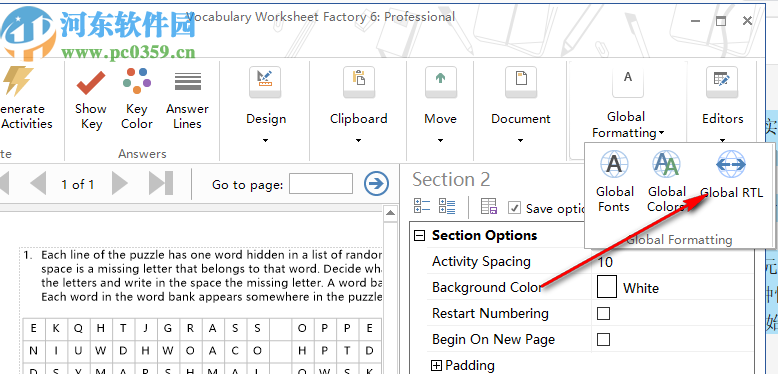This screenshot has height=374, width=778.
Task: Click the Clipboard ribbon icon
Action: tap(359, 82)
